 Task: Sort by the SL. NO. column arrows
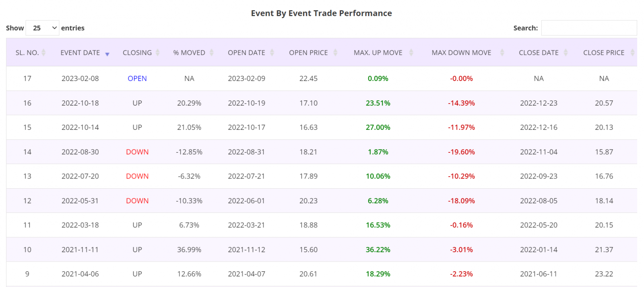pyautogui.click(x=43, y=52)
